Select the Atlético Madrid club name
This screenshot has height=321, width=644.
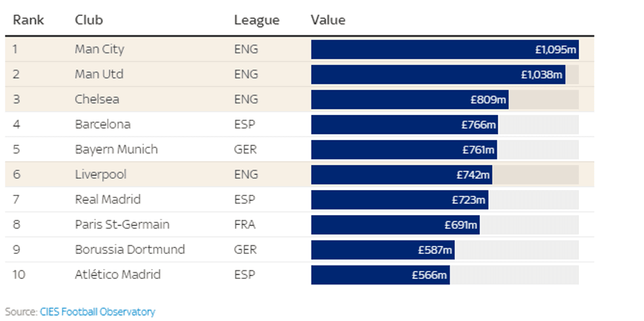tap(118, 274)
